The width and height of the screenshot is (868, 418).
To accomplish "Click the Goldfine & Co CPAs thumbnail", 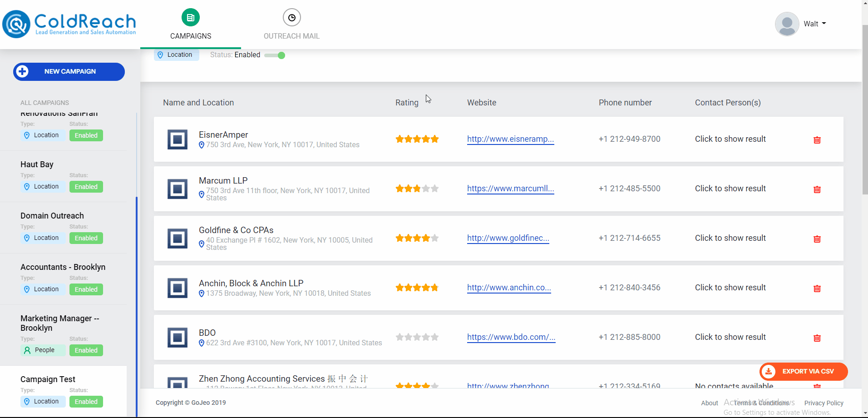I will tap(178, 239).
